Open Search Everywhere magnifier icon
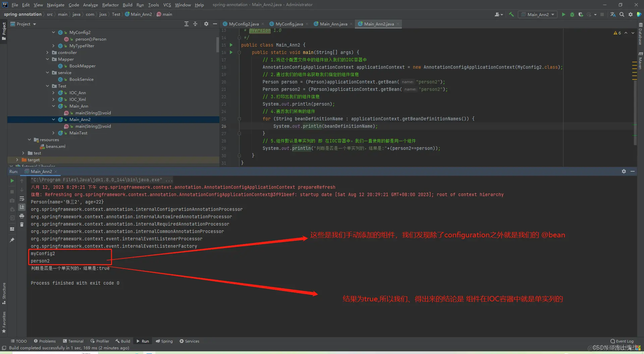The height and width of the screenshot is (354, 644). (x=622, y=14)
